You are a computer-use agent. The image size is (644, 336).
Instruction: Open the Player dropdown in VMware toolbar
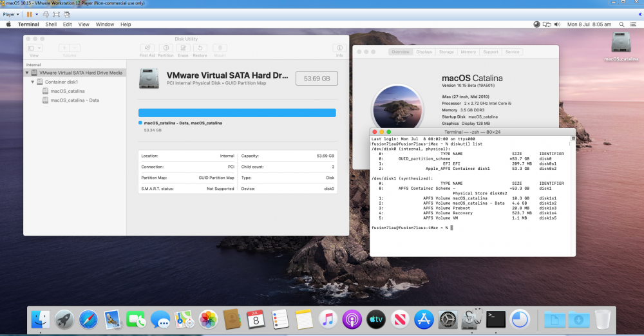pos(11,14)
